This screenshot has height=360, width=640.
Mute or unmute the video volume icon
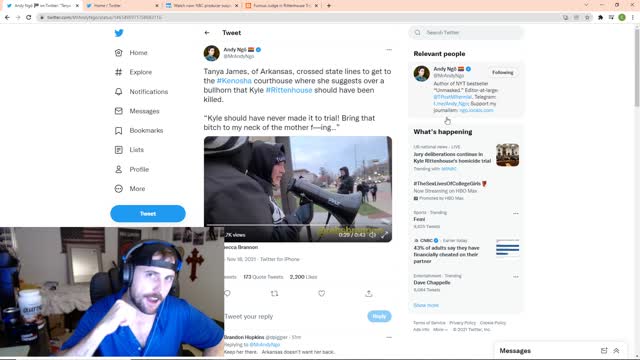pyautogui.click(x=373, y=235)
